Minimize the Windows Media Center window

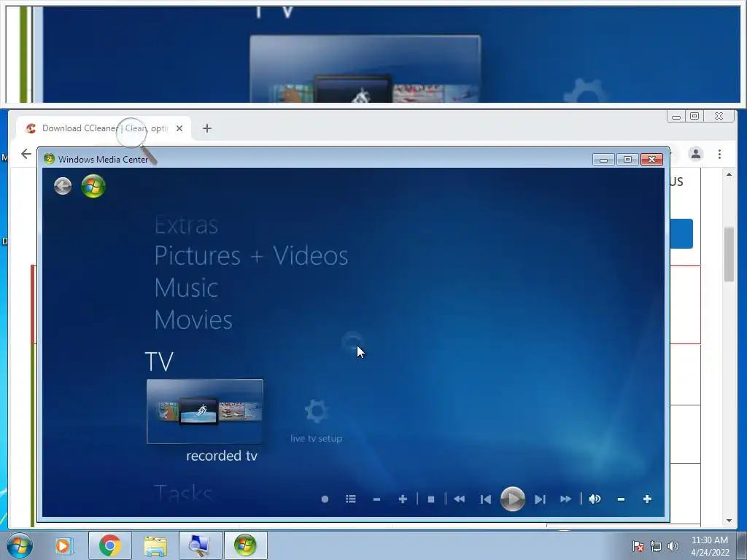[603, 160]
